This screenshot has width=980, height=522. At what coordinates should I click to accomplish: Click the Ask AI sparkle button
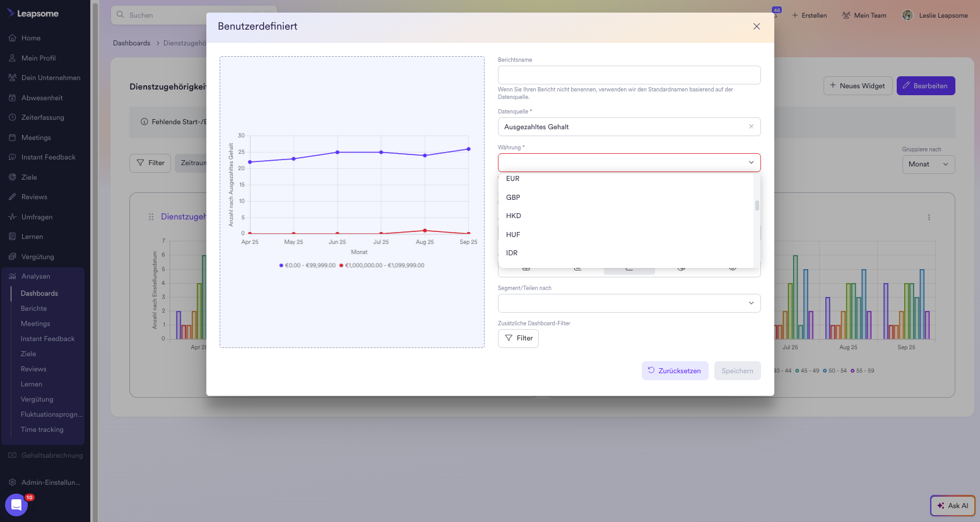coord(952,506)
